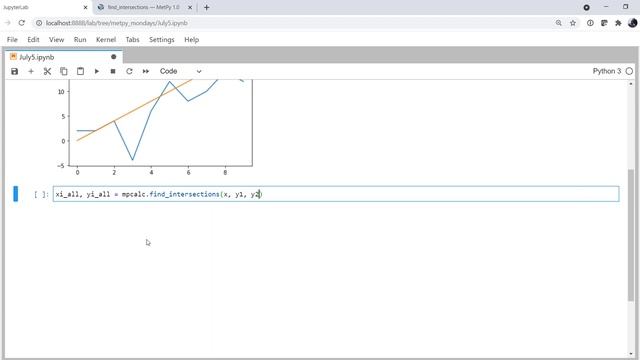The image size is (640, 360).
Task: Click the recording indicator circle in title bar
Action: pos(587,7)
